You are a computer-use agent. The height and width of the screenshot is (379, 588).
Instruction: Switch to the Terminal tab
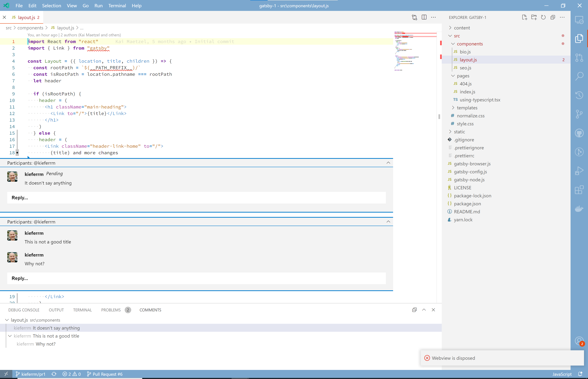click(82, 310)
